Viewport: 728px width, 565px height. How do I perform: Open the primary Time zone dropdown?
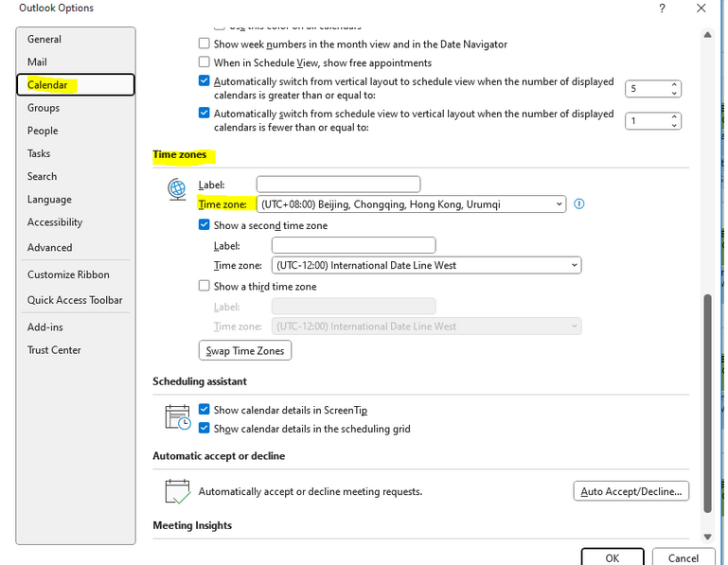tap(412, 204)
